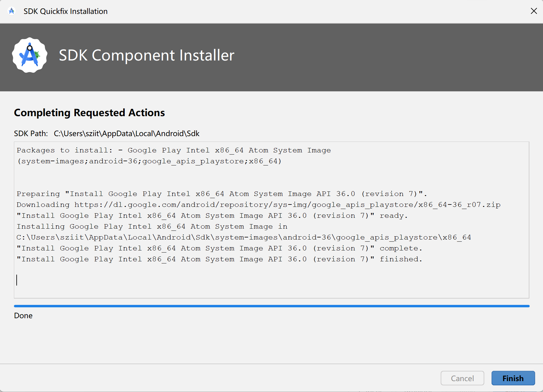The image size is (543, 392).
Task: Click the Android Studio title bar icon
Action: (x=12, y=11)
